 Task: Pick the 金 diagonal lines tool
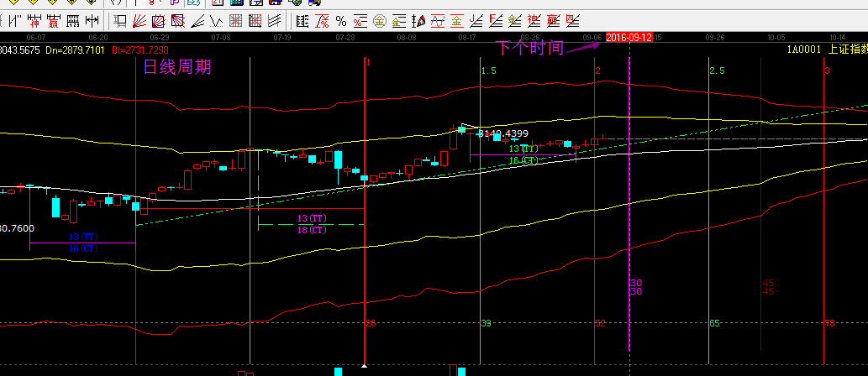click(x=515, y=21)
